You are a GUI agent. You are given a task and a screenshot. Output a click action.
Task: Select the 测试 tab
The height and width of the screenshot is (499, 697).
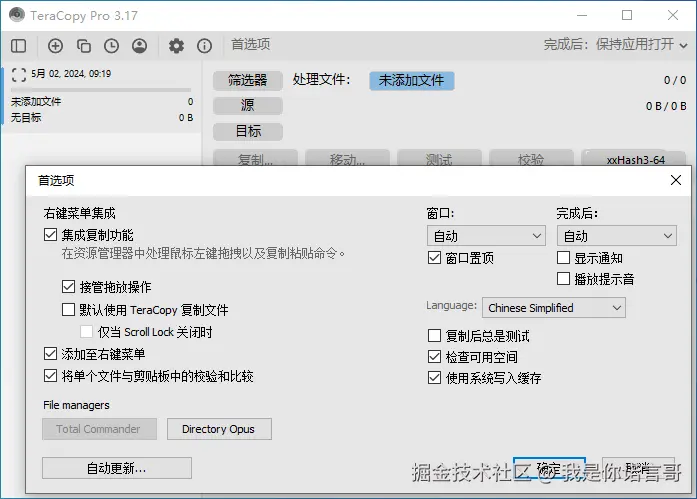coord(439,159)
